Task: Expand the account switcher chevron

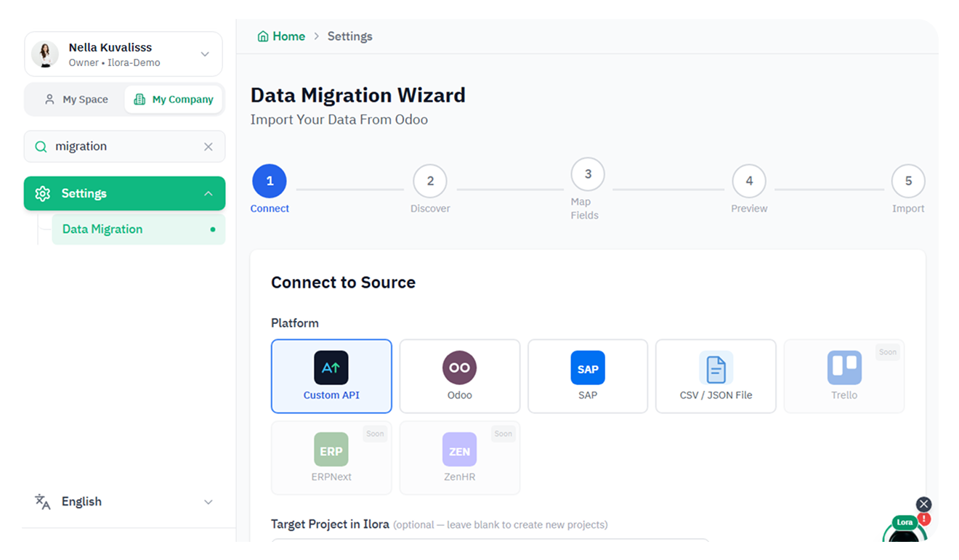Action: click(x=205, y=54)
